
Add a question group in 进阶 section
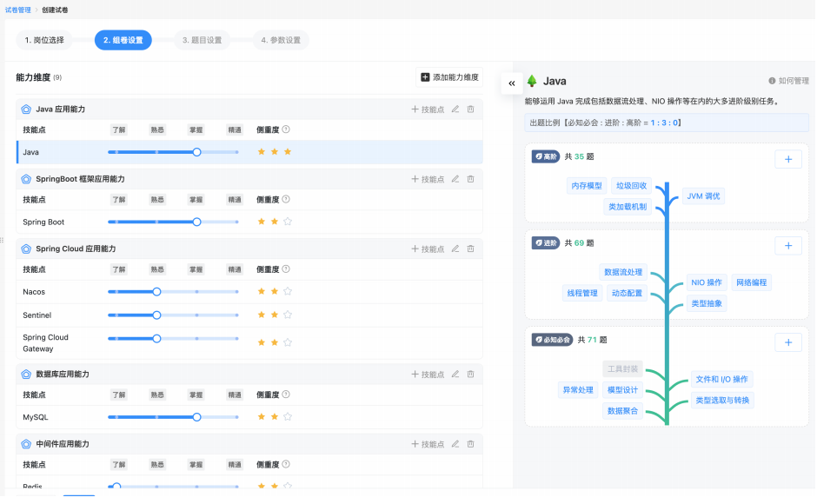point(788,246)
